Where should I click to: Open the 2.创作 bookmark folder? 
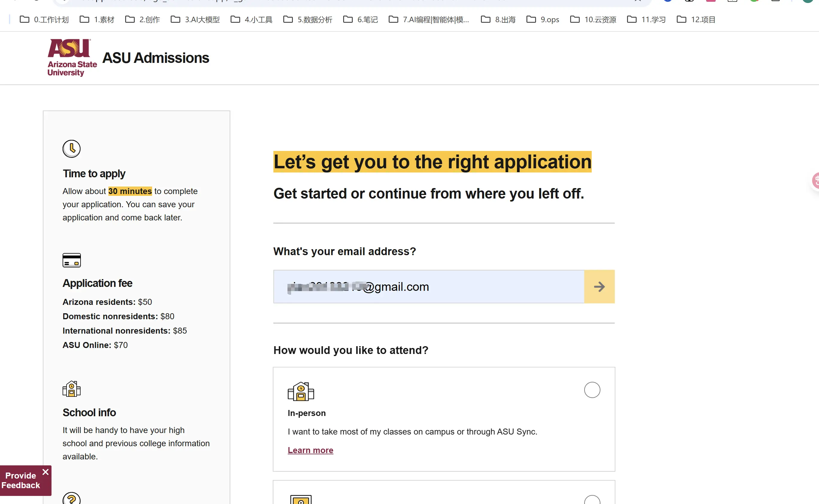[x=142, y=20]
